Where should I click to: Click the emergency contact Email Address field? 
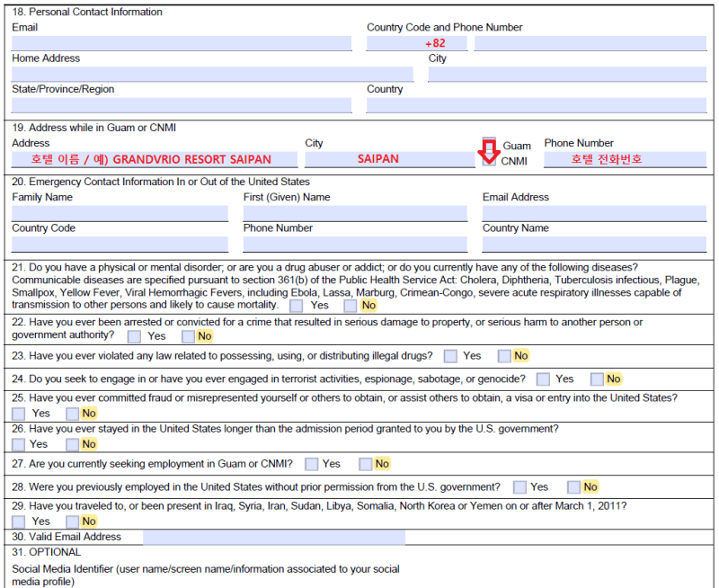click(595, 213)
